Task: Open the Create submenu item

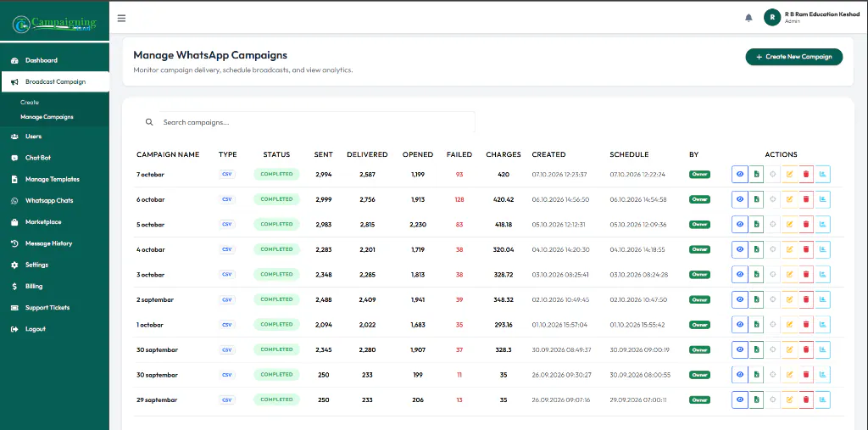Action: click(x=30, y=103)
